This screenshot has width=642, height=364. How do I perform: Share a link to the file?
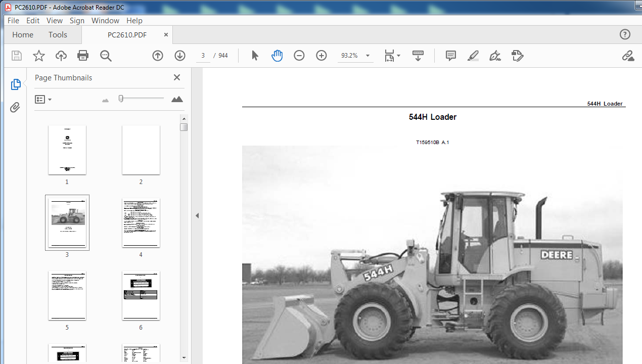628,56
